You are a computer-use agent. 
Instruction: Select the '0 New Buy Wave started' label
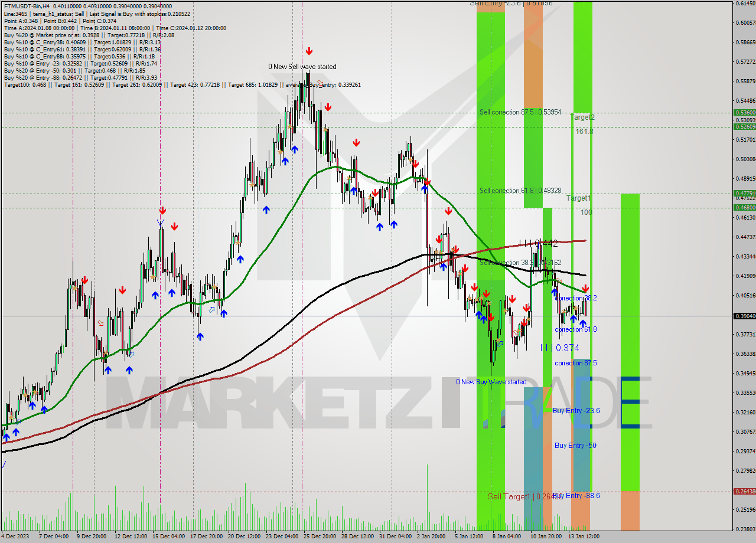491,382
